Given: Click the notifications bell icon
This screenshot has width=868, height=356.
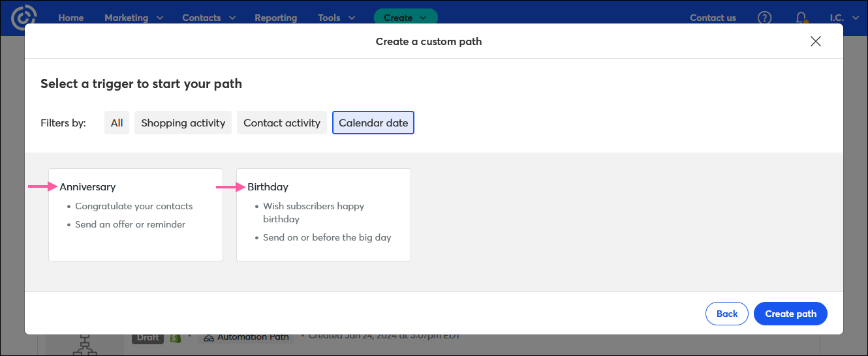Looking at the screenshot, I should pyautogui.click(x=801, y=18).
